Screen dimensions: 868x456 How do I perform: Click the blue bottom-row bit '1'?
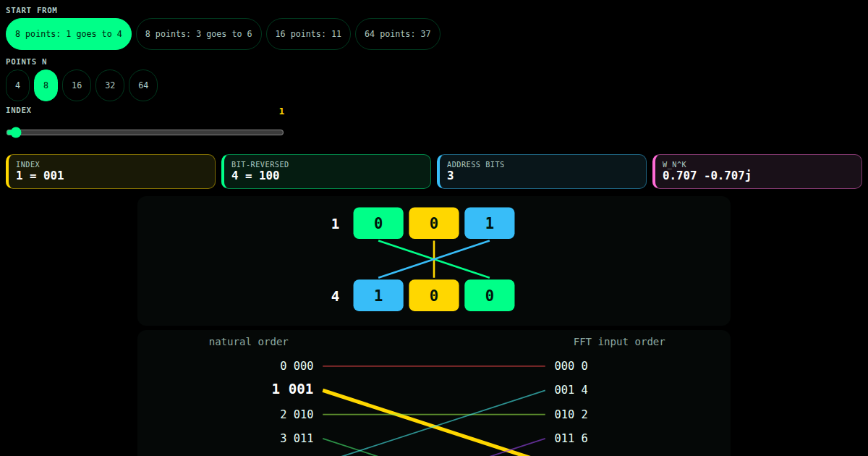pos(378,295)
